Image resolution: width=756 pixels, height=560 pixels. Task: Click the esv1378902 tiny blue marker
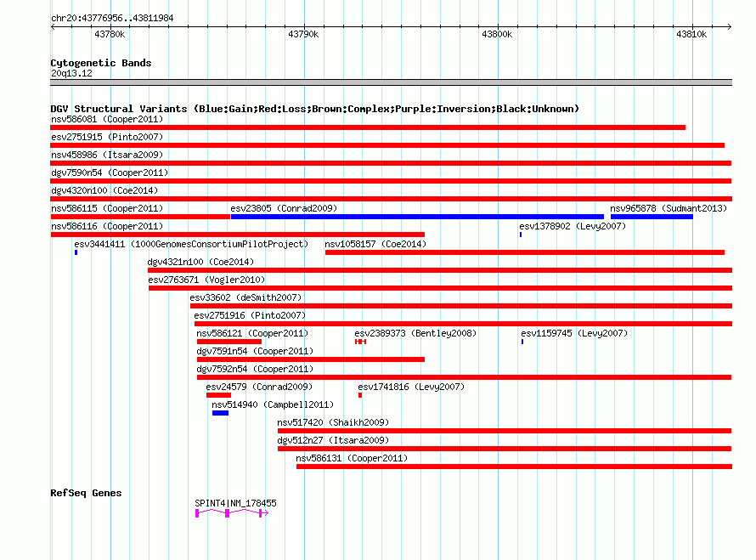521,235
